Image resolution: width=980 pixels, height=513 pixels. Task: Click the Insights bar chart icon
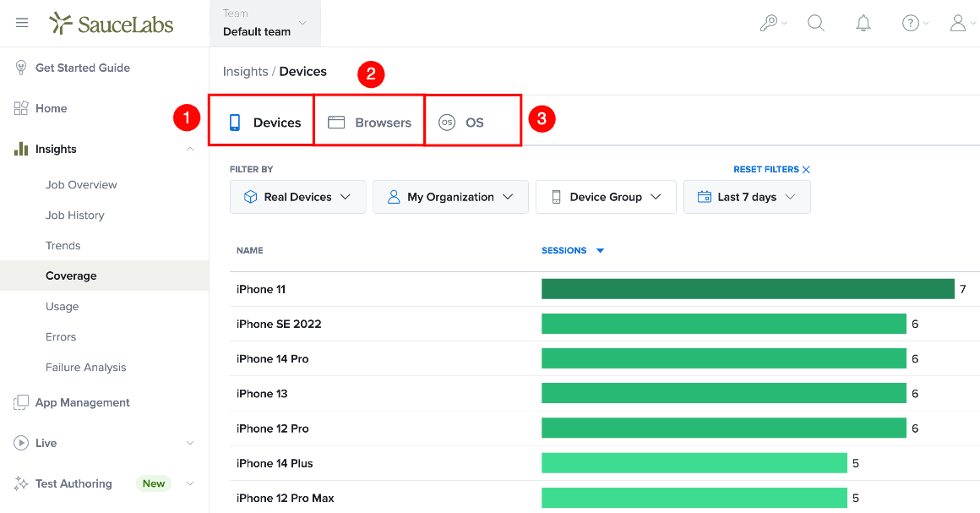(21, 149)
